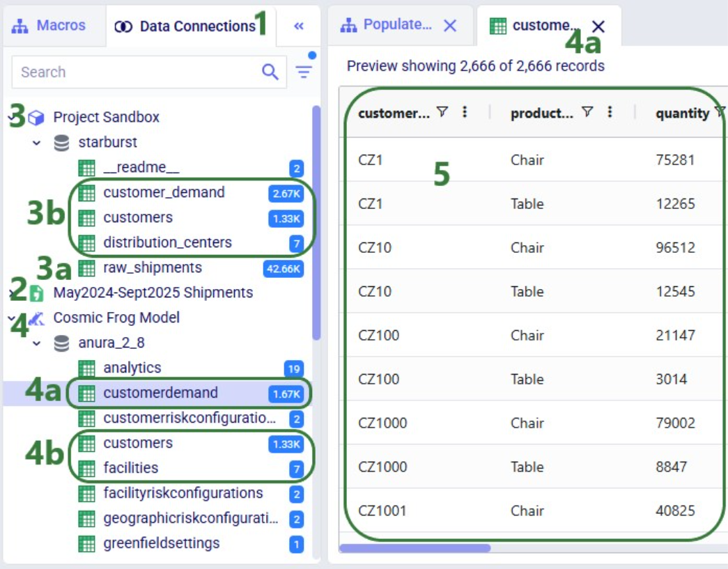Screen dimensions: 728x569
Task: Click the customerdemand table grid icon
Action: coord(87,393)
